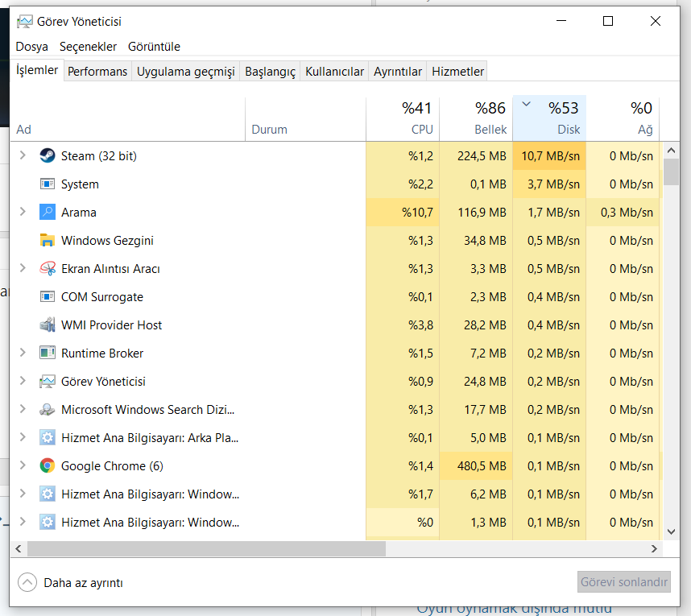The height and width of the screenshot is (616, 691).
Task: Open the Dosya menu
Action: point(31,47)
